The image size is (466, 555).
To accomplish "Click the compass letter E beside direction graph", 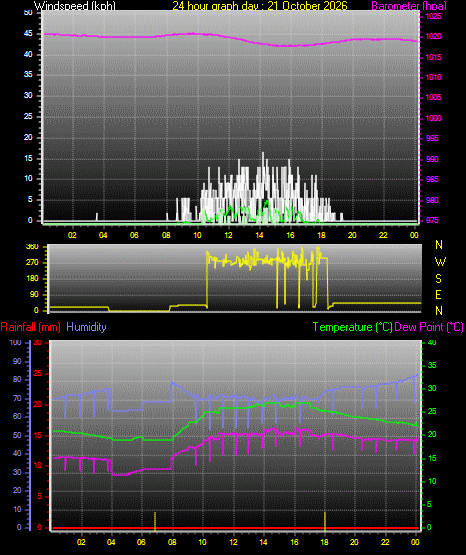I will [438, 295].
